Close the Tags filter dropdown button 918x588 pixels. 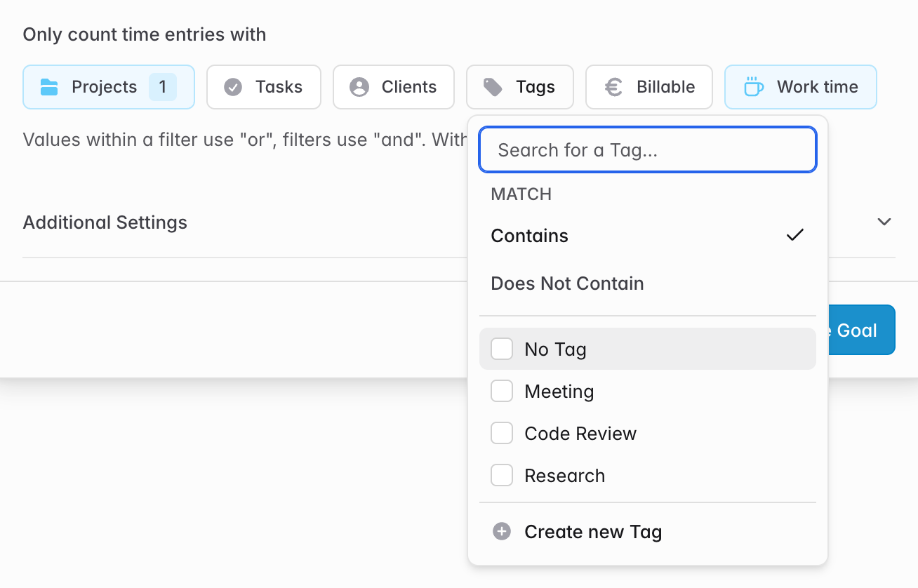pos(520,87)
